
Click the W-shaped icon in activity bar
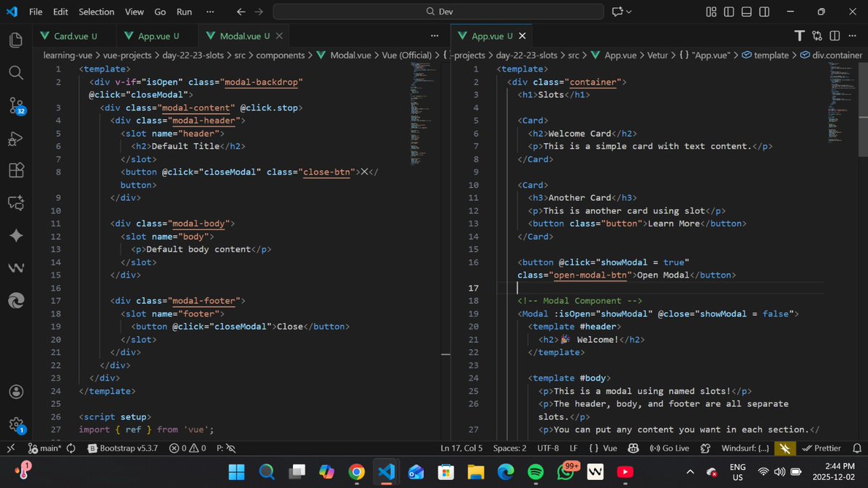pos(15,268)
